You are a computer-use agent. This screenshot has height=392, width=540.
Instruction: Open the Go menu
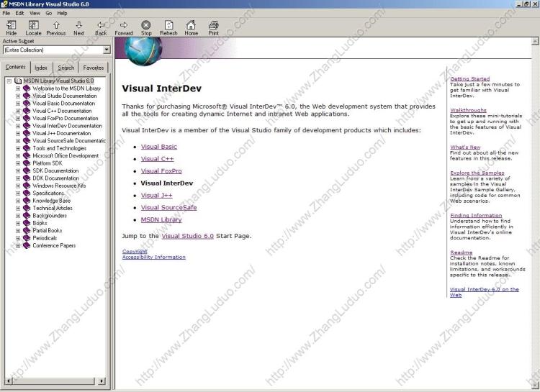[x=48, y=13]
